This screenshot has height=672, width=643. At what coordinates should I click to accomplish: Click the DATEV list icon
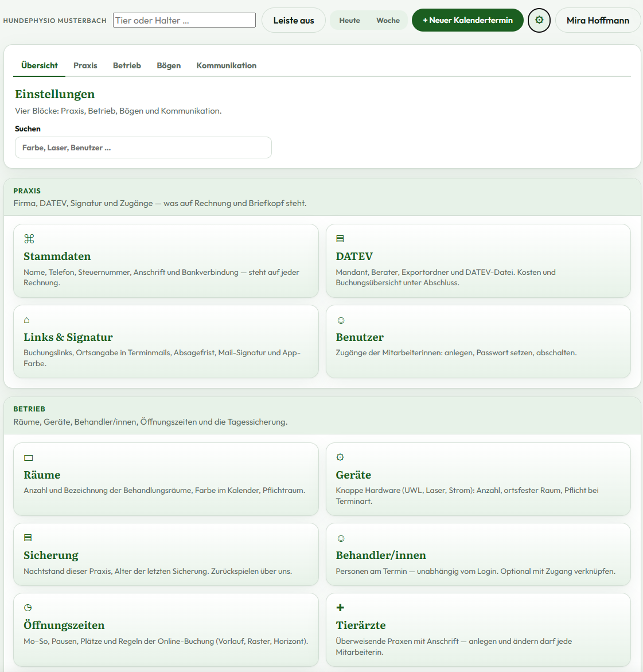(x=340, y=239)
